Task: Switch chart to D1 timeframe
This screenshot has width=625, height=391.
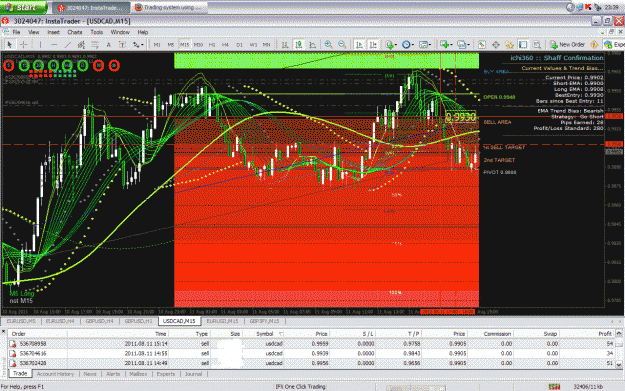Action: (x=239, y=45)
